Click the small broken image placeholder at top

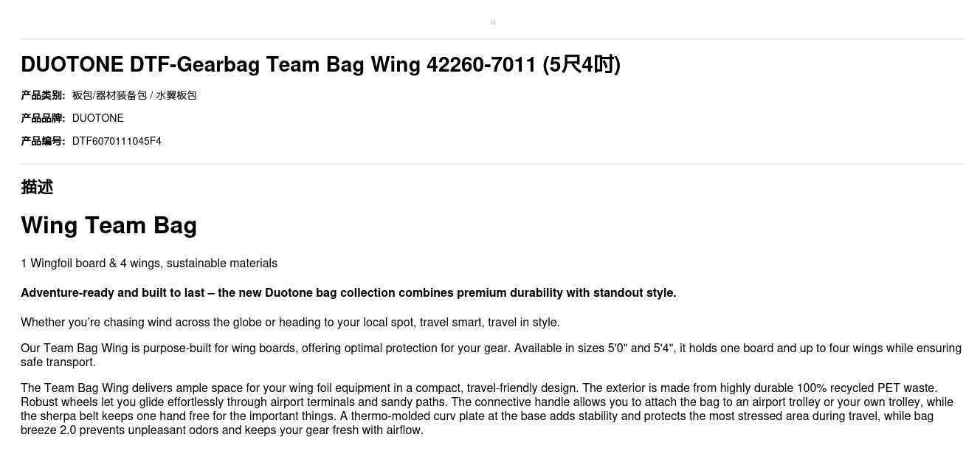click(x=493, y=23)
